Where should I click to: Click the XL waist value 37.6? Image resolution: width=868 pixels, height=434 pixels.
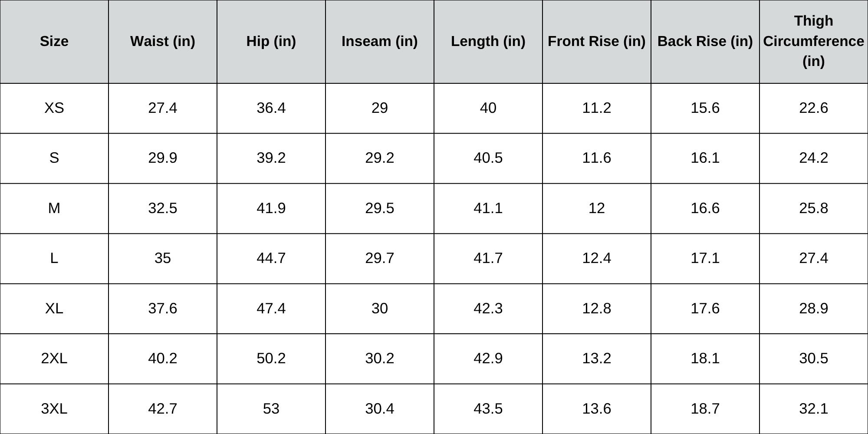point(162,308)
